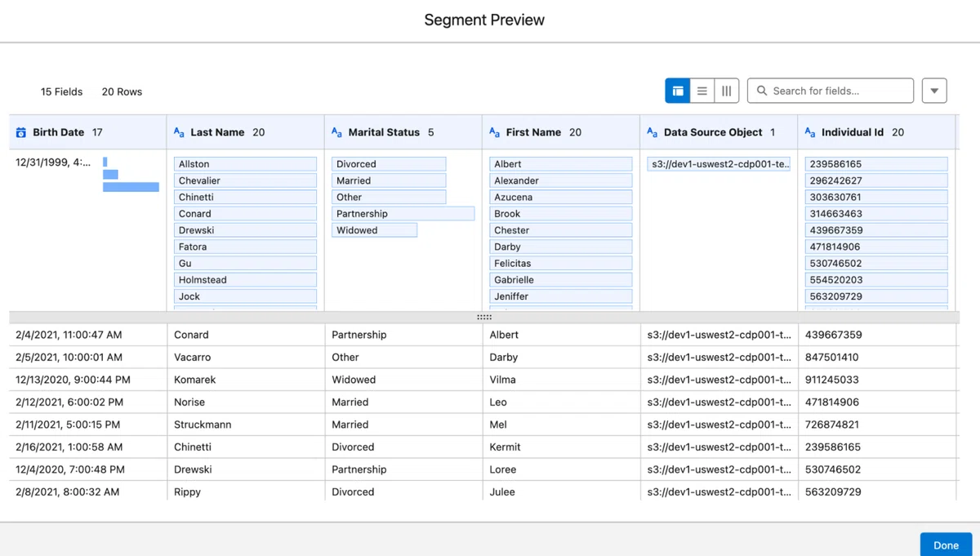
Task: Select the Widowed marital status facet
Action: click(x=374, y=230)
